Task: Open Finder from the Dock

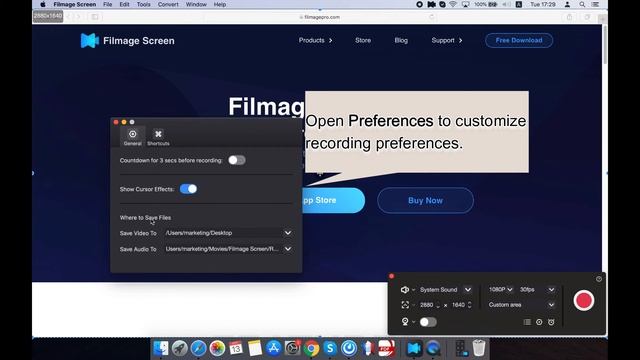Action: click(x=160, y=348)
